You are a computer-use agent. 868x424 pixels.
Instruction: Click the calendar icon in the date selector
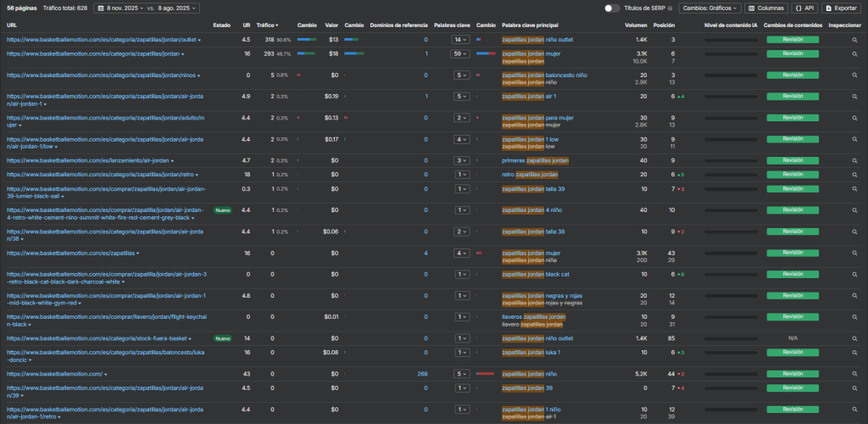tap(100, 8)
